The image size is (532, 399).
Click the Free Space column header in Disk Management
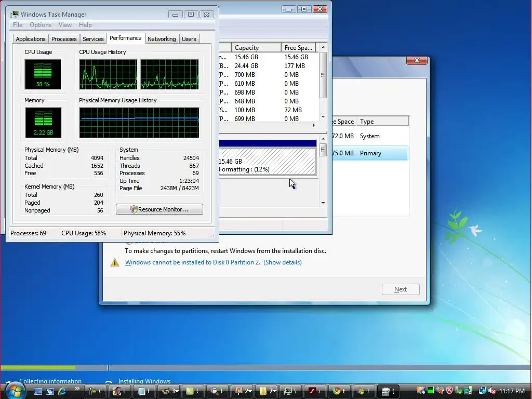[298, 47]
